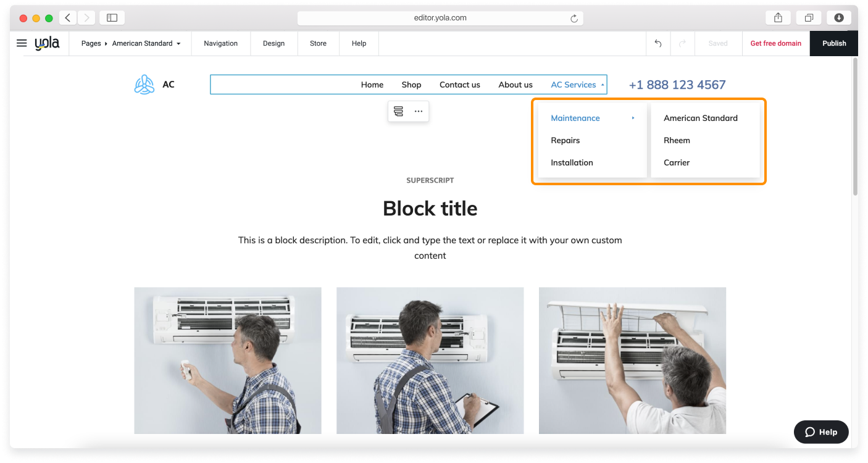
Task: Click the Block title heading
Action: click(430, 208)
